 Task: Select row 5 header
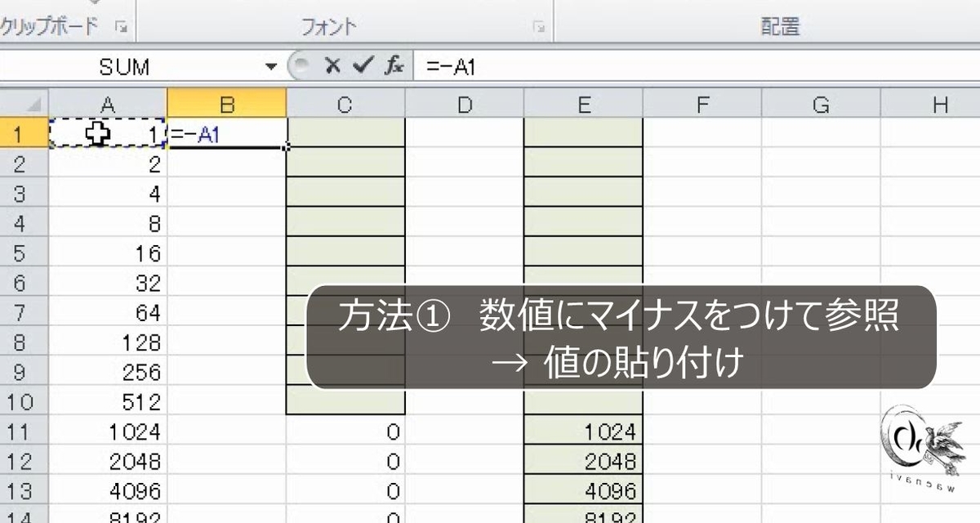coord(24,252)
